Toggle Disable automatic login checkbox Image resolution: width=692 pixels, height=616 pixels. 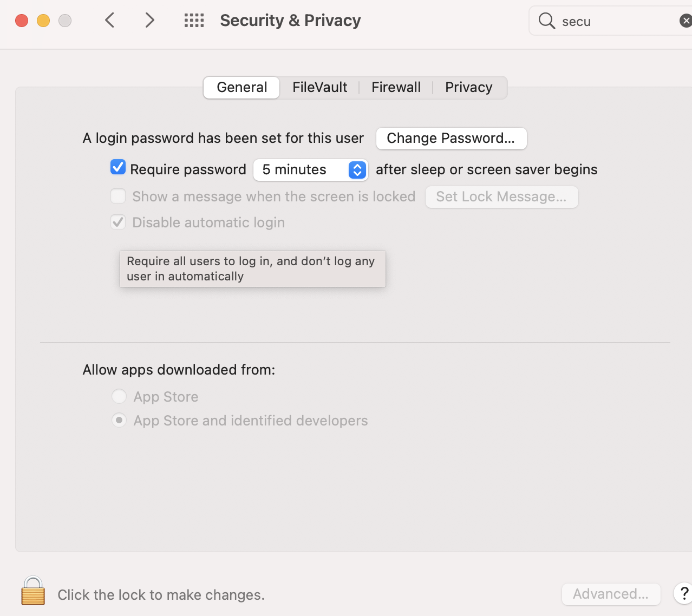[118, 222]
